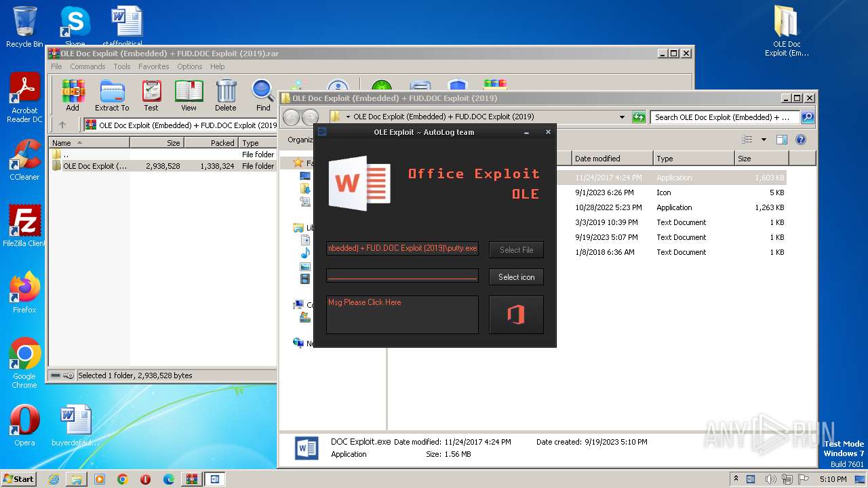Go up one level in WinRAR

(x=62, y=125)
